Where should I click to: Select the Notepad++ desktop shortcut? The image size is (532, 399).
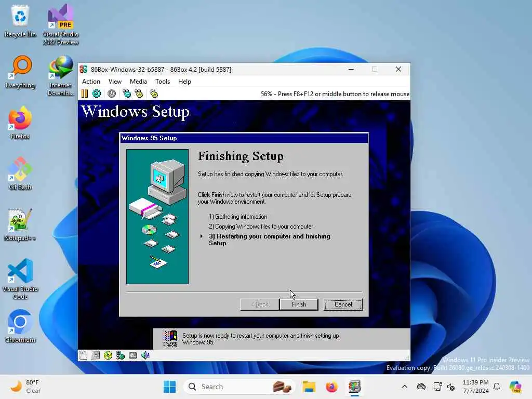tap(20, 224)
